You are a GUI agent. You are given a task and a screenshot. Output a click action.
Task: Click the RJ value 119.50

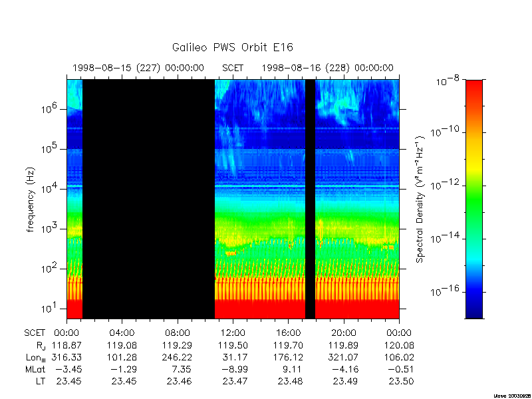tap(233, 345)
